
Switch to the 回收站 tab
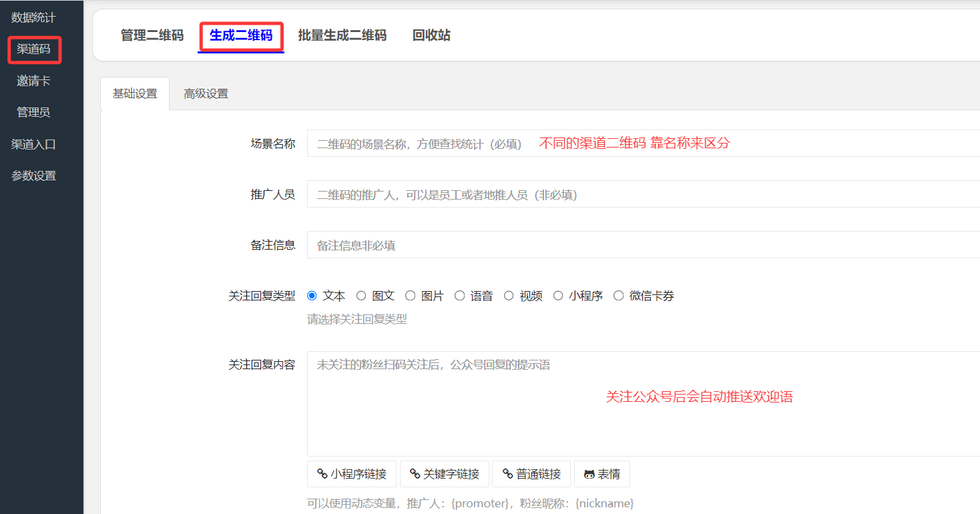(x=431, y=35)
